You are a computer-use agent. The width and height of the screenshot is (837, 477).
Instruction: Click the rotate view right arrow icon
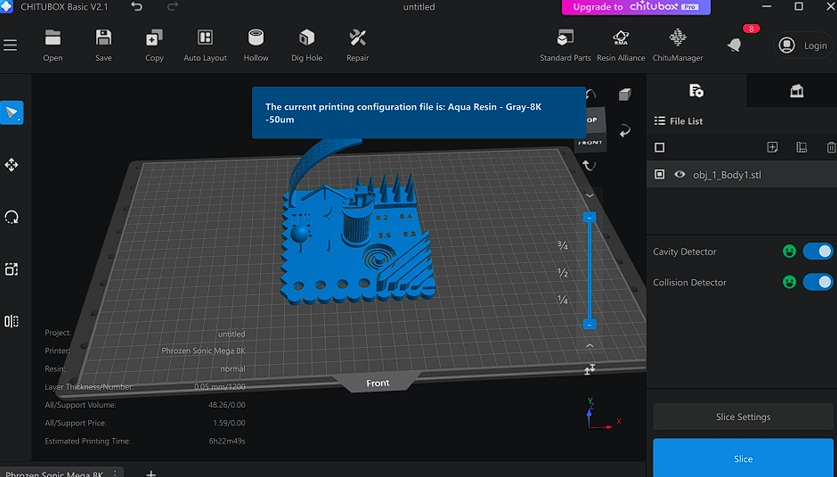625,131
